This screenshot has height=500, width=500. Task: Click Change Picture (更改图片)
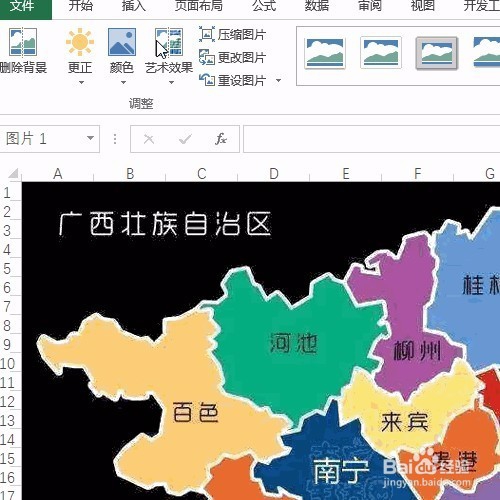[232, 57]
